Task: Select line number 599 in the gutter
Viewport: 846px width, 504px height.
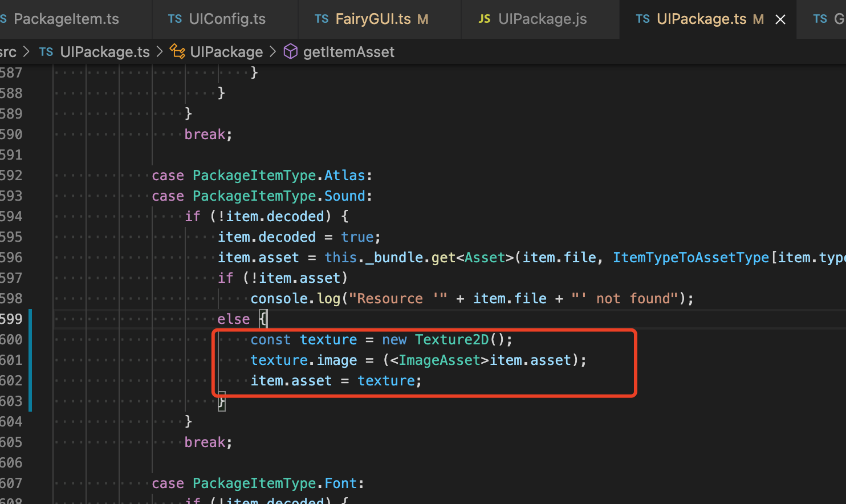Action: 11,319
